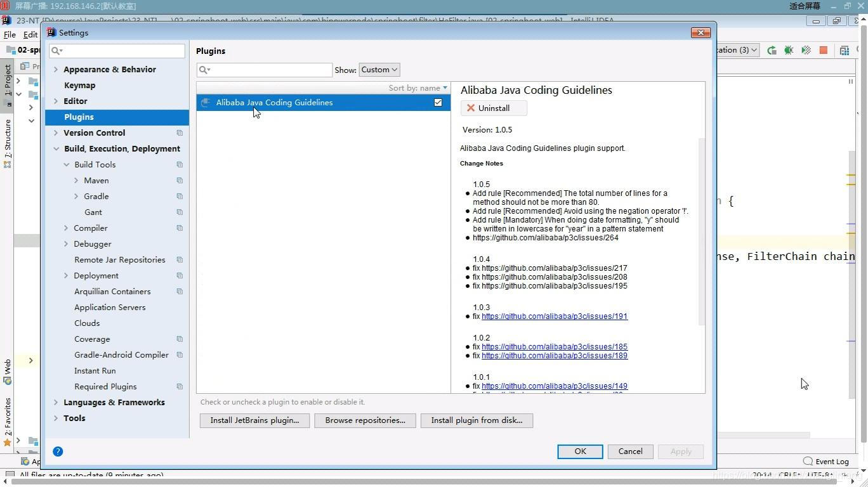868x487 pixels.
Task: Open the Event Log status icon
Action: (808, 462)
